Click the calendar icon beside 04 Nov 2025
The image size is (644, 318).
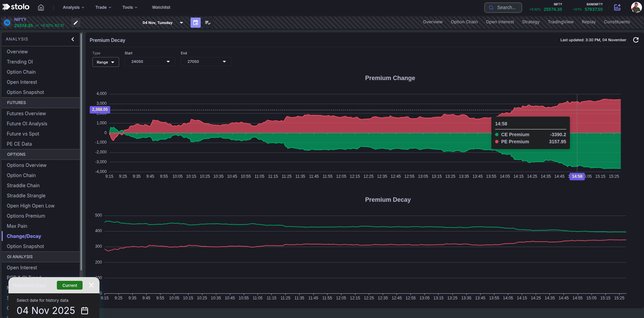tap(84, 310)
